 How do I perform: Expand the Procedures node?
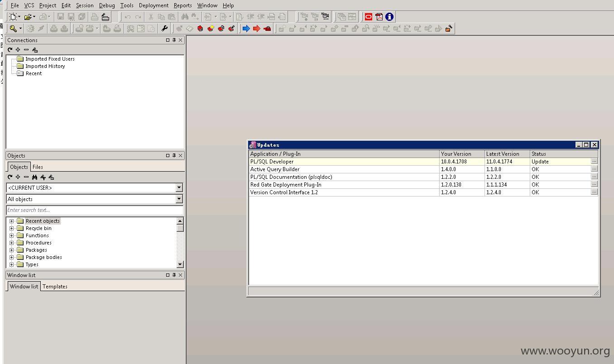tap(12, 243)
